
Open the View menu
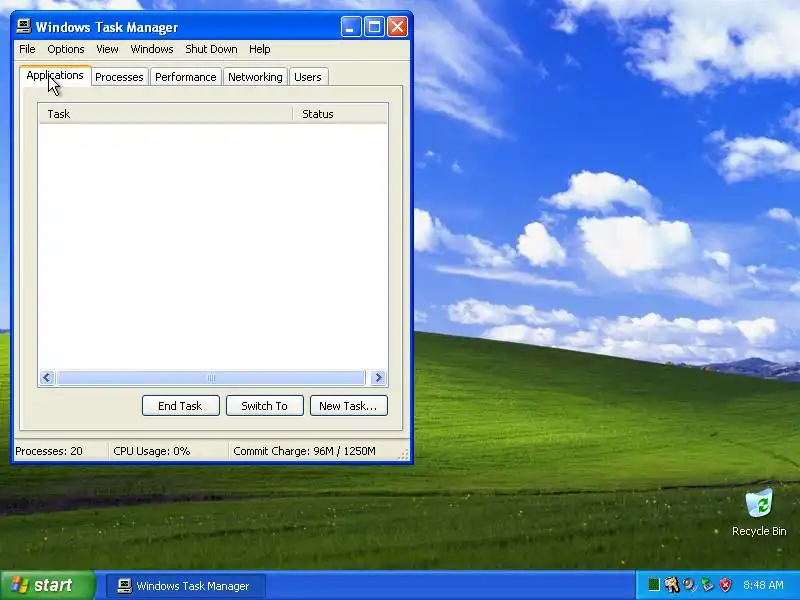107,49
